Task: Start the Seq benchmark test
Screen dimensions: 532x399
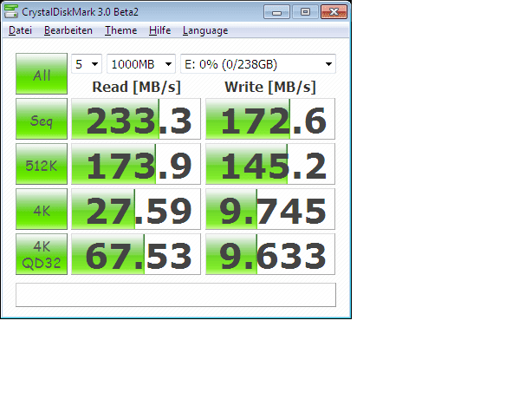Action: [42, 119]
